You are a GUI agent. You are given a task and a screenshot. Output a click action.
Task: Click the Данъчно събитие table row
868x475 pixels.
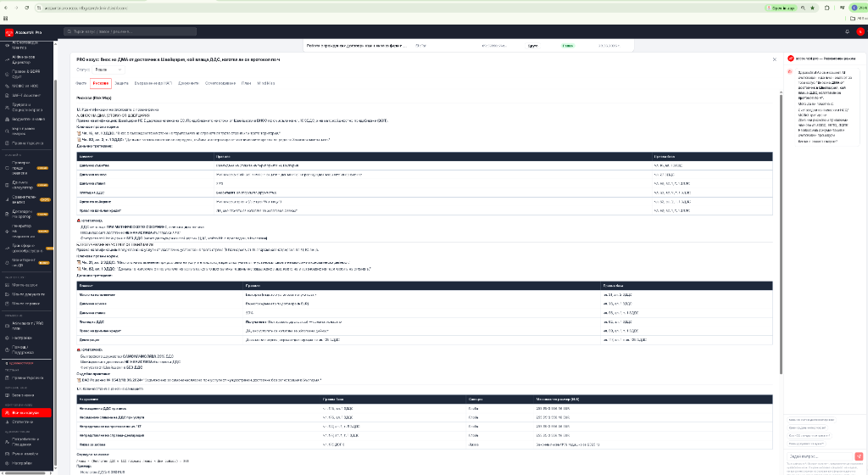(425, 165)
